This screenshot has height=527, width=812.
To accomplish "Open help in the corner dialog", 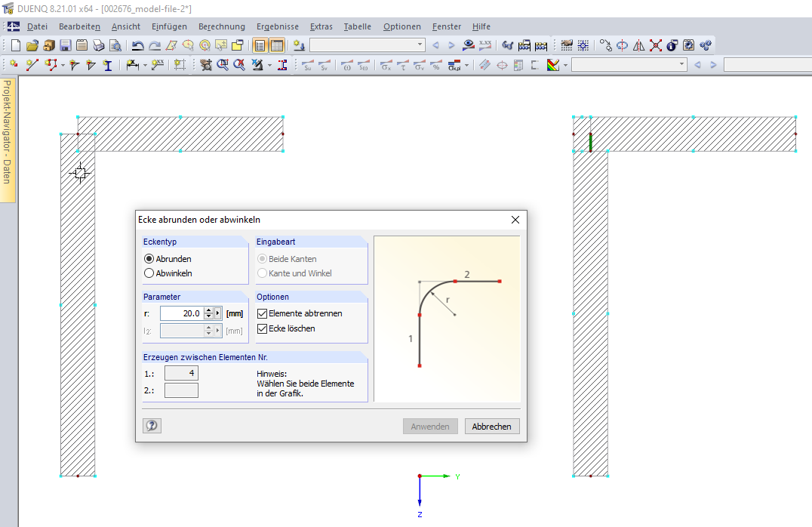I will 152,426.
